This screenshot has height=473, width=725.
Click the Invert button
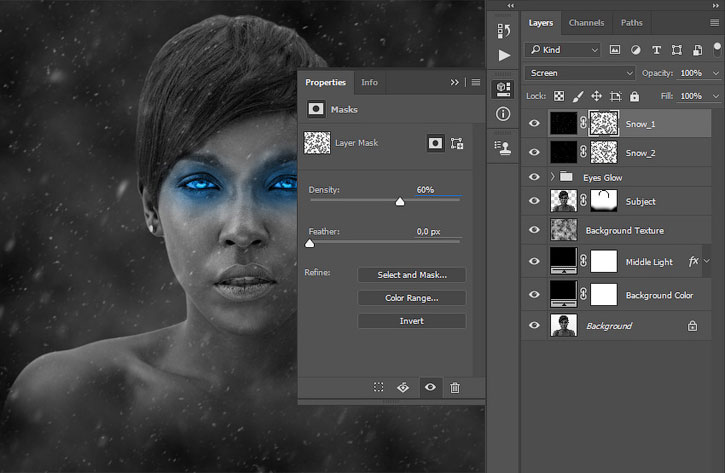pos(412,321)
